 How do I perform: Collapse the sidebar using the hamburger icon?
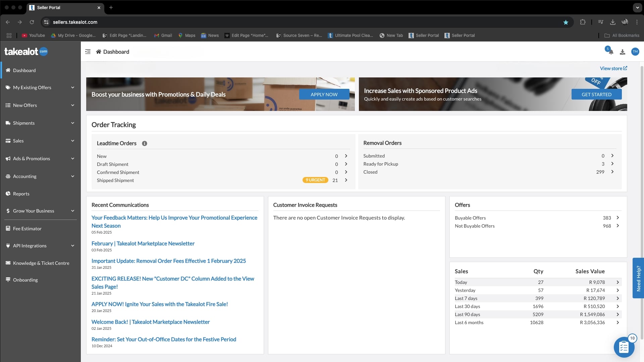[88, 52]
